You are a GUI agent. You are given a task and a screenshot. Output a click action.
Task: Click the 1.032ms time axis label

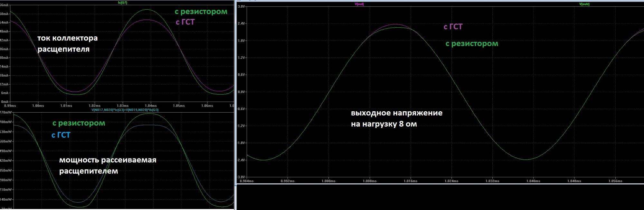click(492, 181)
